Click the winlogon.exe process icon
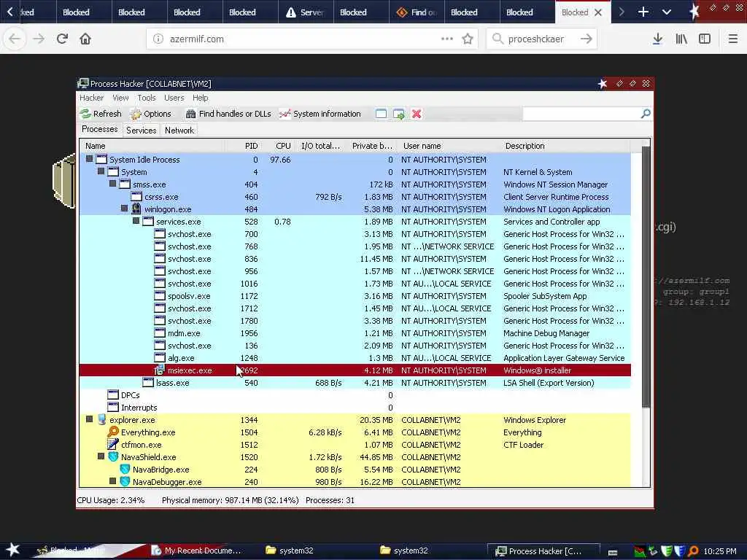 (136, 209)
